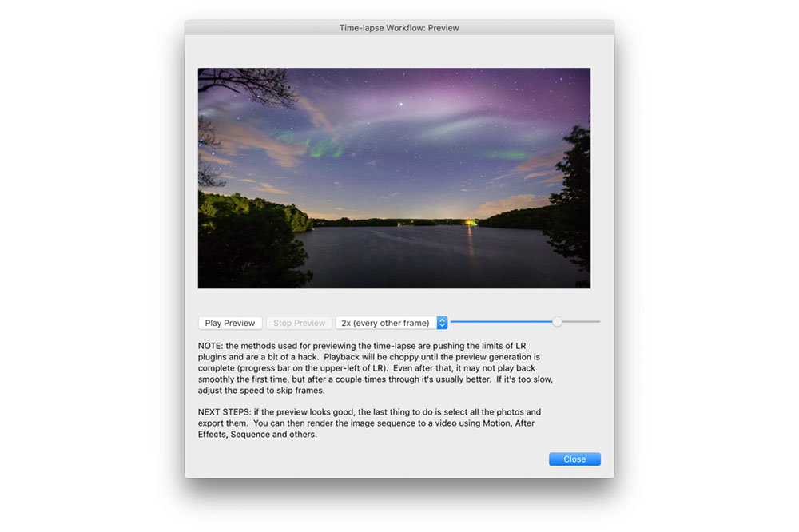The width and height of the screenshot is (799, 532).
Task: Click the Play Preview button
Action: pyautogui.click(x=230, y=323)
